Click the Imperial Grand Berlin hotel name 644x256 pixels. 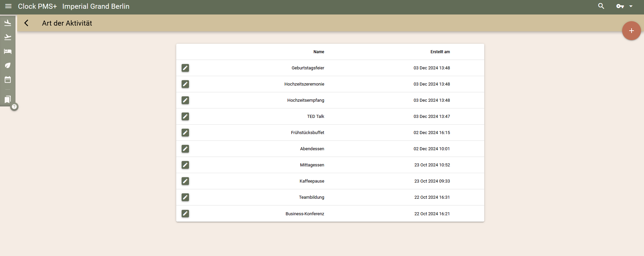tap(96, 6)
